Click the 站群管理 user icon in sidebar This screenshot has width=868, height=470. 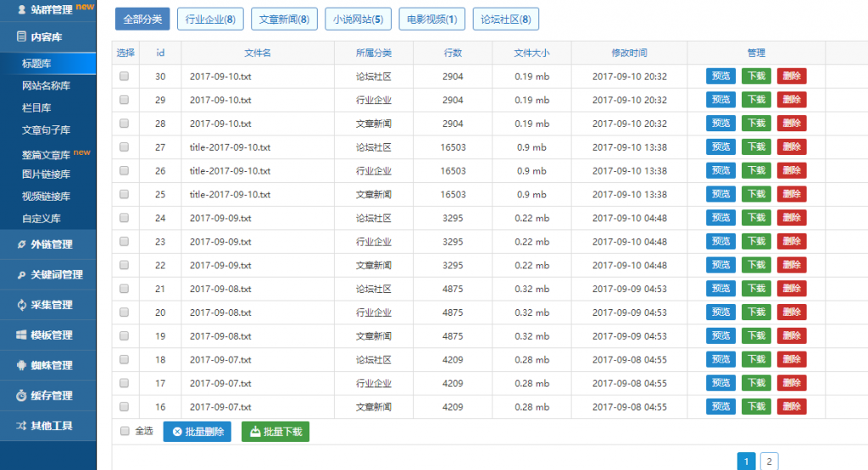[x=22, y=9]
